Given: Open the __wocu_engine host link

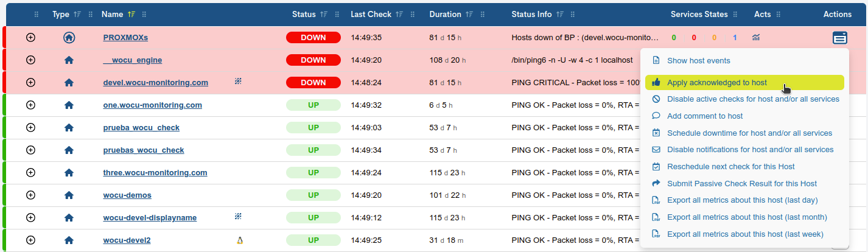Looking at the screenshot, I should point(133,60).
